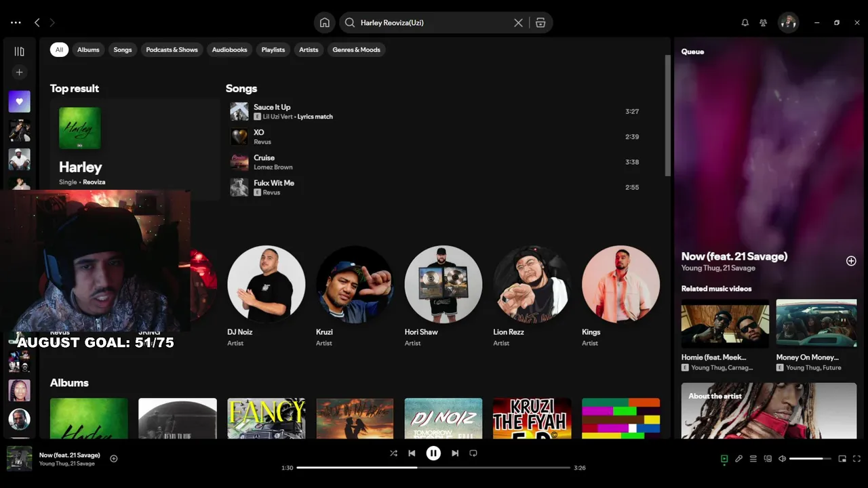Skip to the previous track
The height and width of the screenshot is (488, 868).
coord(412,453)
